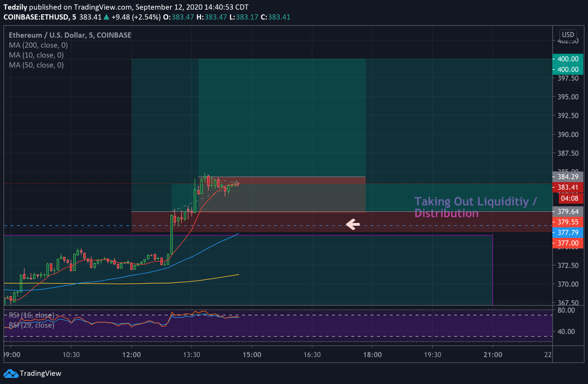Click the Tedzily author name
Screen dimensions: 588x384
[x=15, y=7]
